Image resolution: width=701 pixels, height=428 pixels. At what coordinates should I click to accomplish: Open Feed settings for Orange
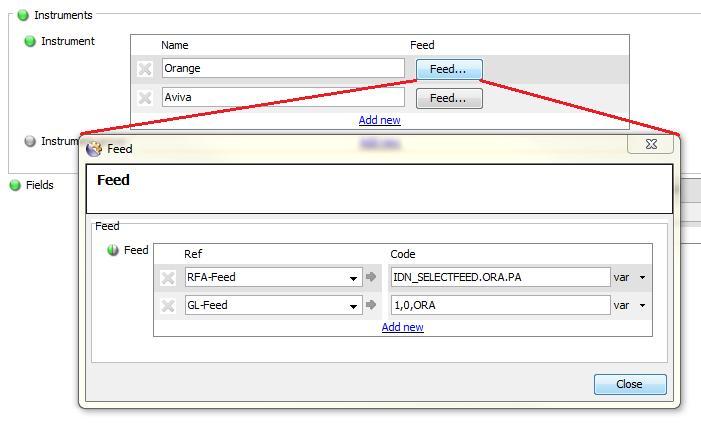click(448, 69)
